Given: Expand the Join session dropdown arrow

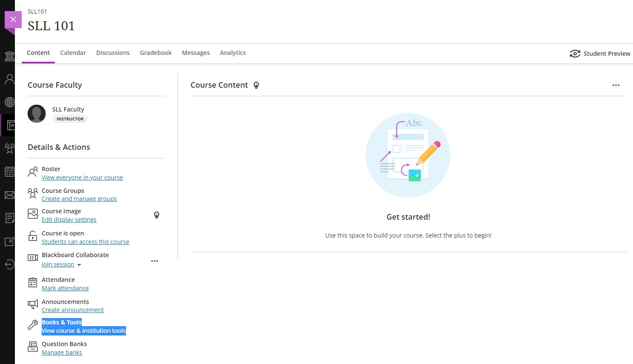Looking at the screenshot, I should click(x=79, y=265).
